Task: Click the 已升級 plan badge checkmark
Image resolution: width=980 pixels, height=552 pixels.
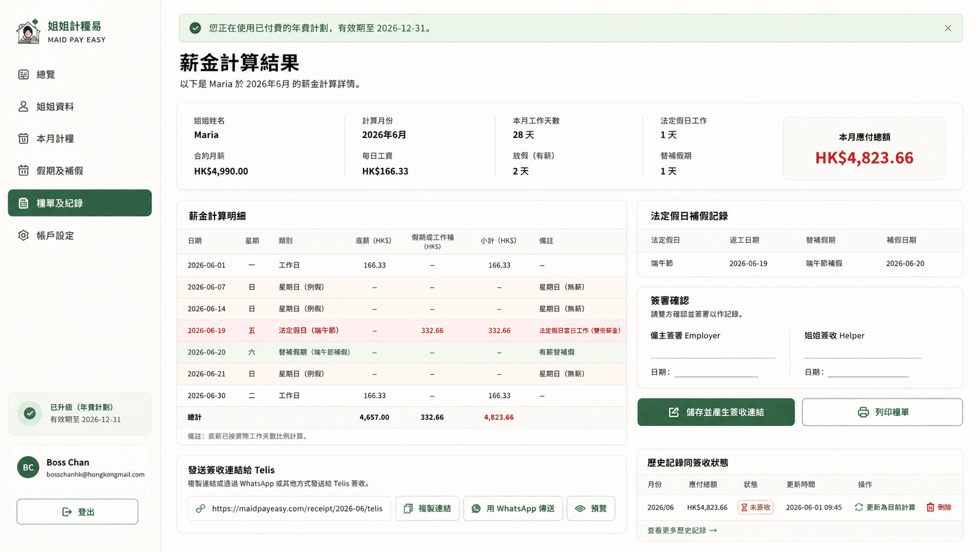Action: (x=30, y=414)
